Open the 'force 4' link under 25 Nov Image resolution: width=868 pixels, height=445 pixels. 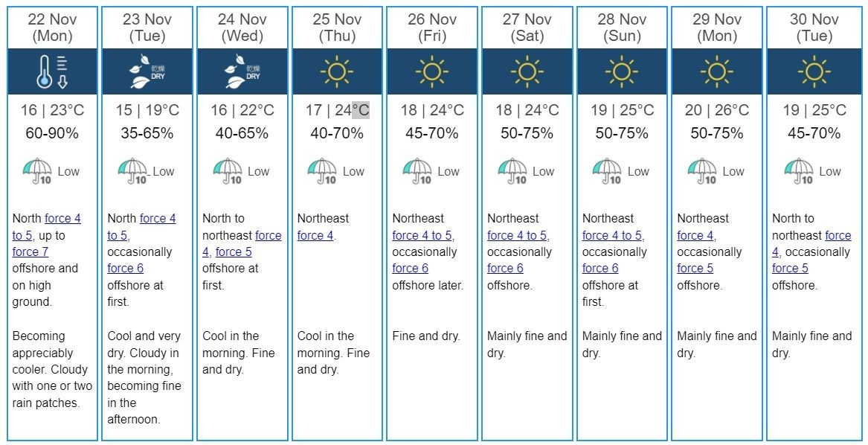coord(315,235)
